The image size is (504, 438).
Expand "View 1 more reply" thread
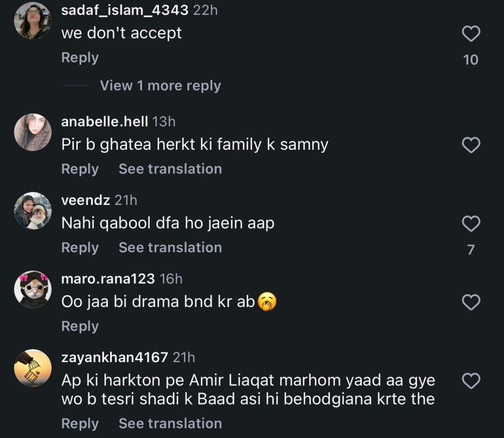click(x=160, y=86)
